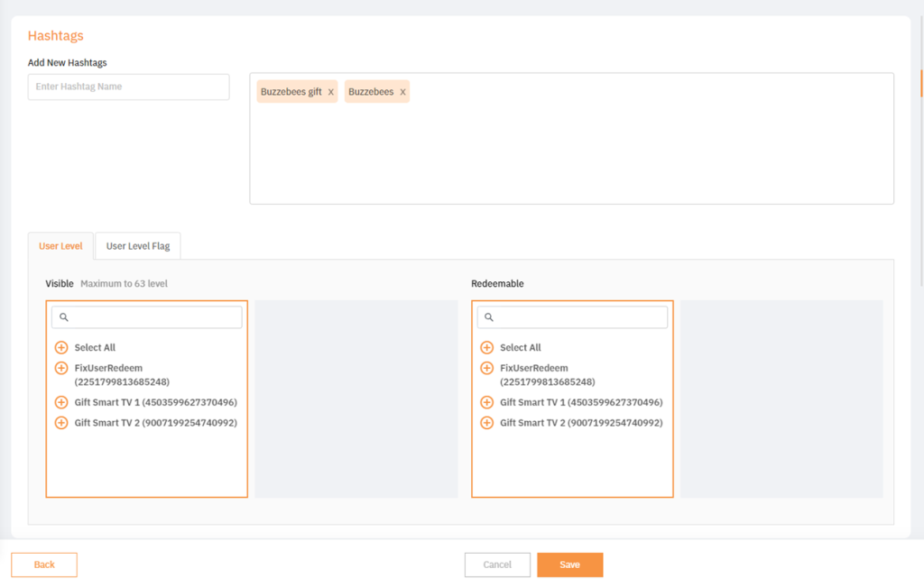Click the magnifier icon in the Visible search box

pos(62,316)
